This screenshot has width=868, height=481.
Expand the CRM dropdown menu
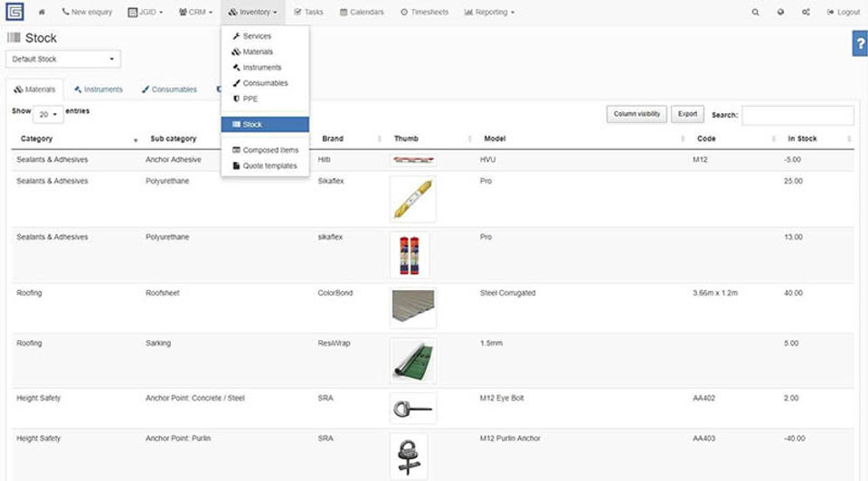pyautogui.click(x=195, y=12)
